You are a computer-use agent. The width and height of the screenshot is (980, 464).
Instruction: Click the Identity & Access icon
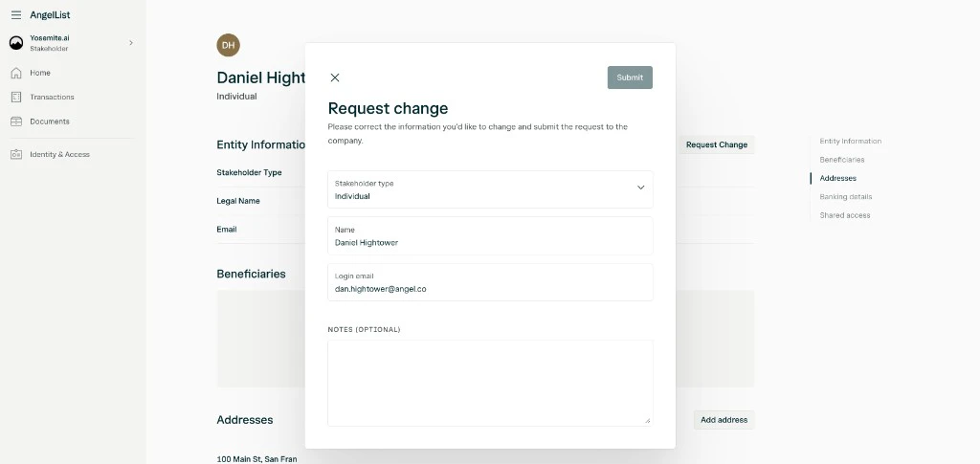point(16,154)
